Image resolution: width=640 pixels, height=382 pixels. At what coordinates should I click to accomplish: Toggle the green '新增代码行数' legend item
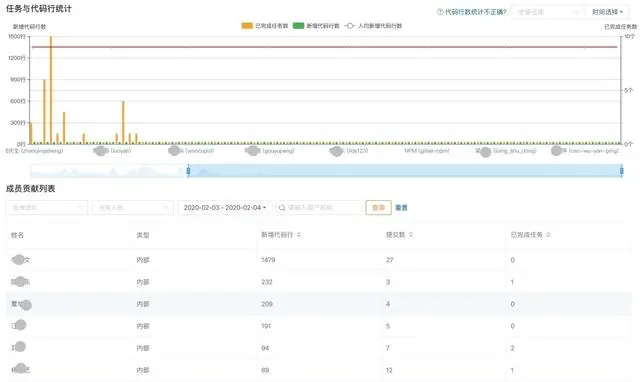point(316,26)
